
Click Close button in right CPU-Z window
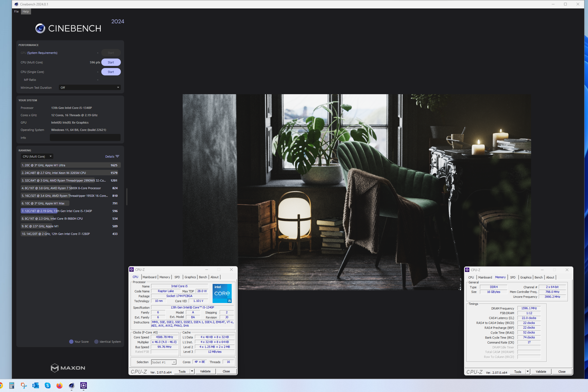click(562, 372)
